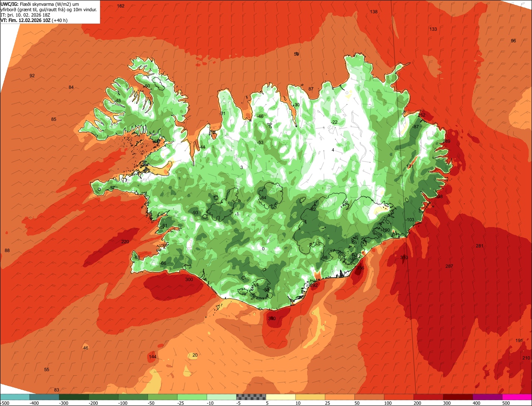Click the map value 46 in the southwest sea
The image size is (532, 406).
86,348
